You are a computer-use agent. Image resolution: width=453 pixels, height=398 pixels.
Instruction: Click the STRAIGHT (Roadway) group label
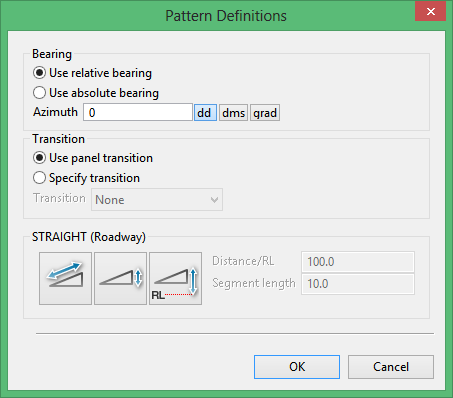pyautogui.click(x=89, y=237)
